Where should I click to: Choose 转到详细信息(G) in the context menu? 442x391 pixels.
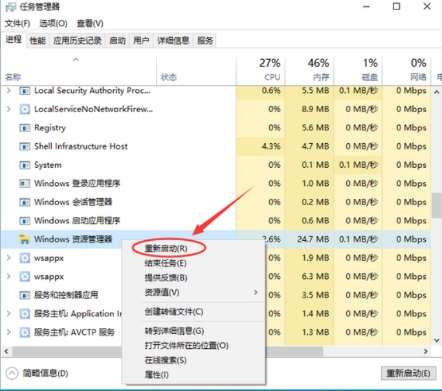pyautogui.click(x=174, y=331)
